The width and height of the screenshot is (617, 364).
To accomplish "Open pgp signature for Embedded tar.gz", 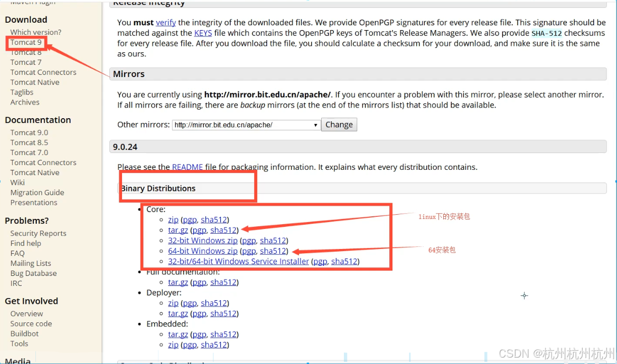I will pyautogui.click(x=199, y=334).
